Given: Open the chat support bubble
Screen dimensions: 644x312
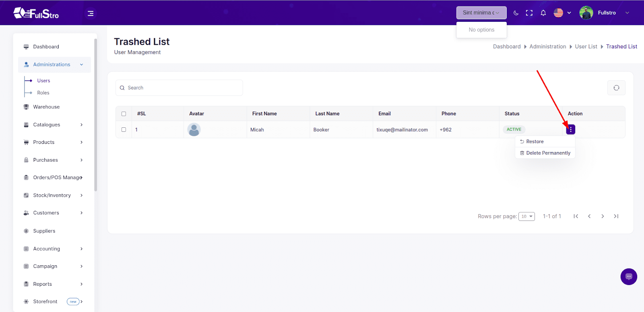Looking at the screenshot, I should [629, 277].
